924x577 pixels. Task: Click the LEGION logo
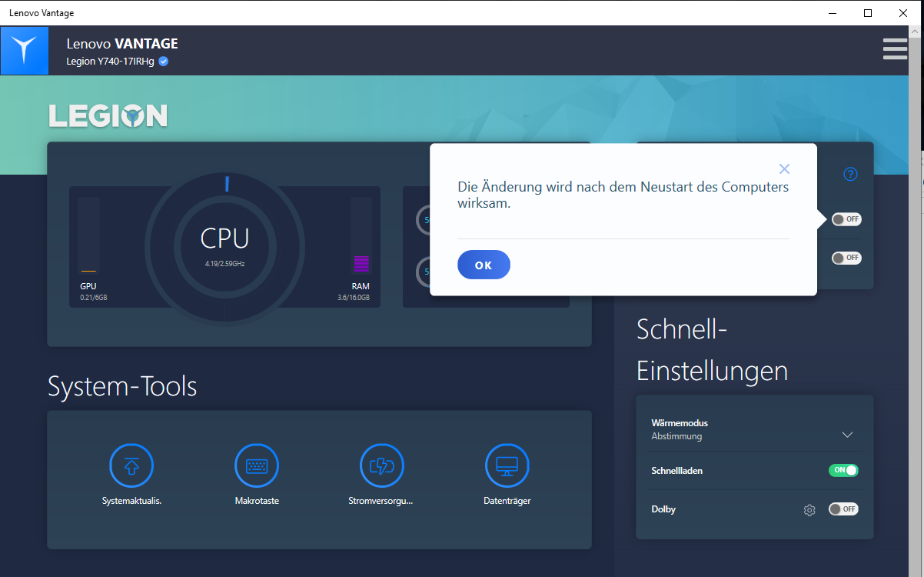click(108, 115)
